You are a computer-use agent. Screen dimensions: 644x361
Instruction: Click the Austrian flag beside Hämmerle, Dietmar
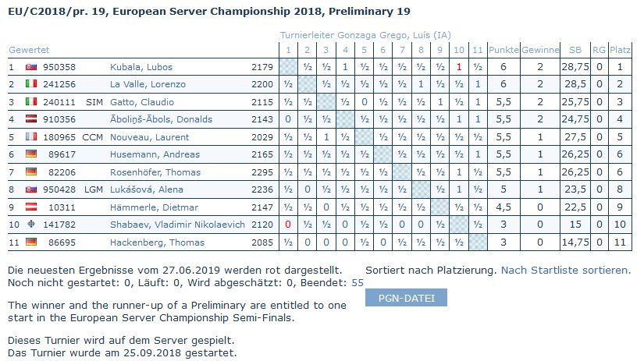31,207
